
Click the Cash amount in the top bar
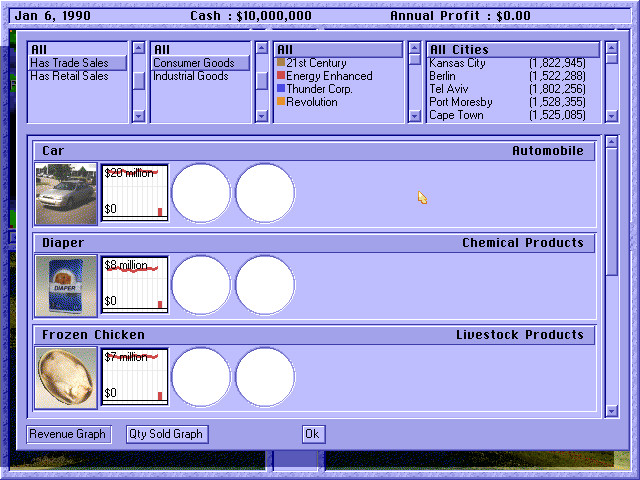pyautogui.click(x=274, y=16)
